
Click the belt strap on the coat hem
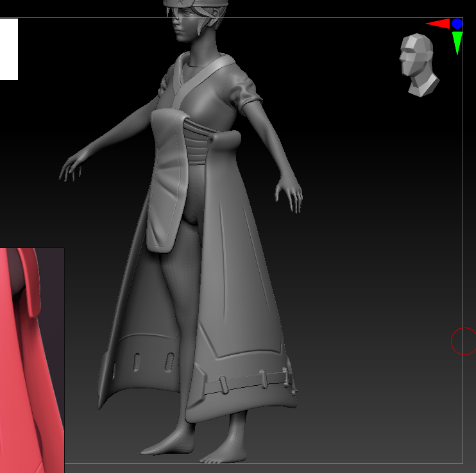[x=249, y=382]
